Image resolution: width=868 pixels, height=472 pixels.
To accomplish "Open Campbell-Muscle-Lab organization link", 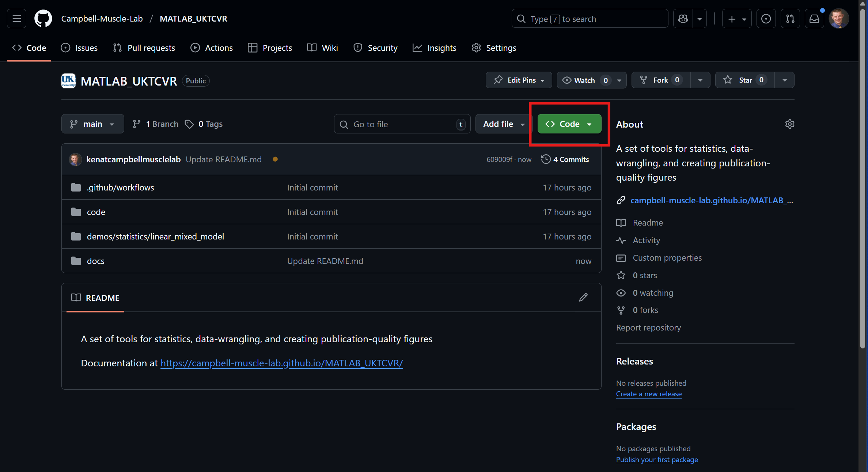I will (102, 19).
